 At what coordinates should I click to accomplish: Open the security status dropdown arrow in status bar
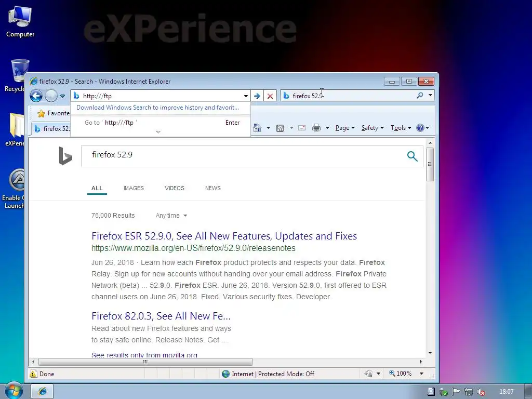[378, 374]
